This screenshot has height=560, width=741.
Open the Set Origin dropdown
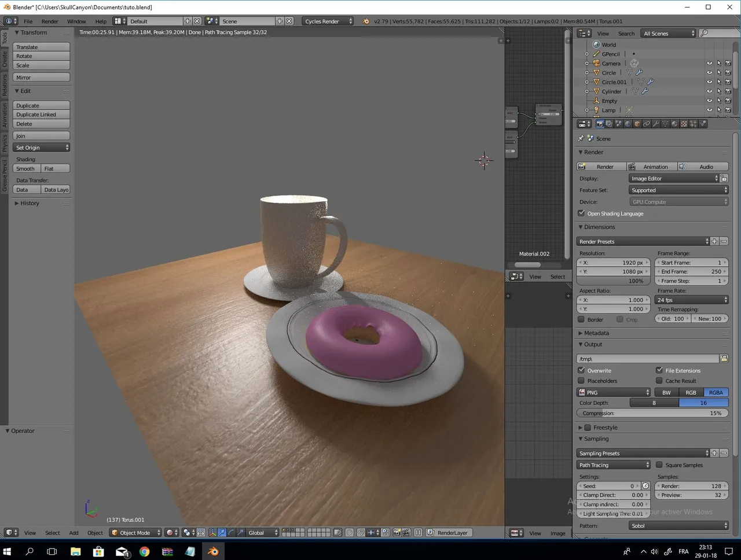tap(42, 148)
